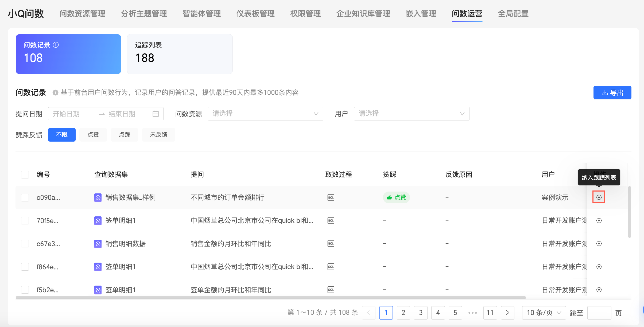
Task: Check the box for row f5b2e
Action: (25, 290)
